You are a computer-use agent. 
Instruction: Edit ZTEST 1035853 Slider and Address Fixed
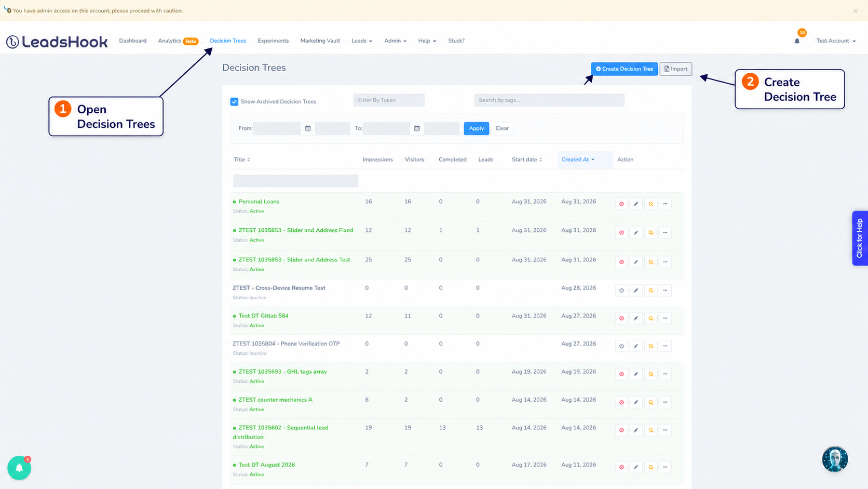pos(636,233)
